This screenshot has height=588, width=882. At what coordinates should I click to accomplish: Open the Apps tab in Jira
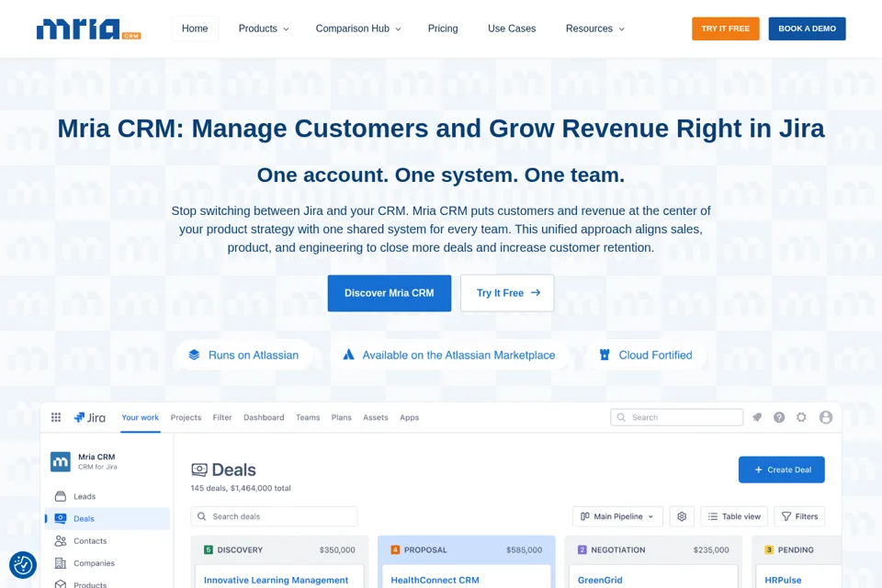pos(410,417)
